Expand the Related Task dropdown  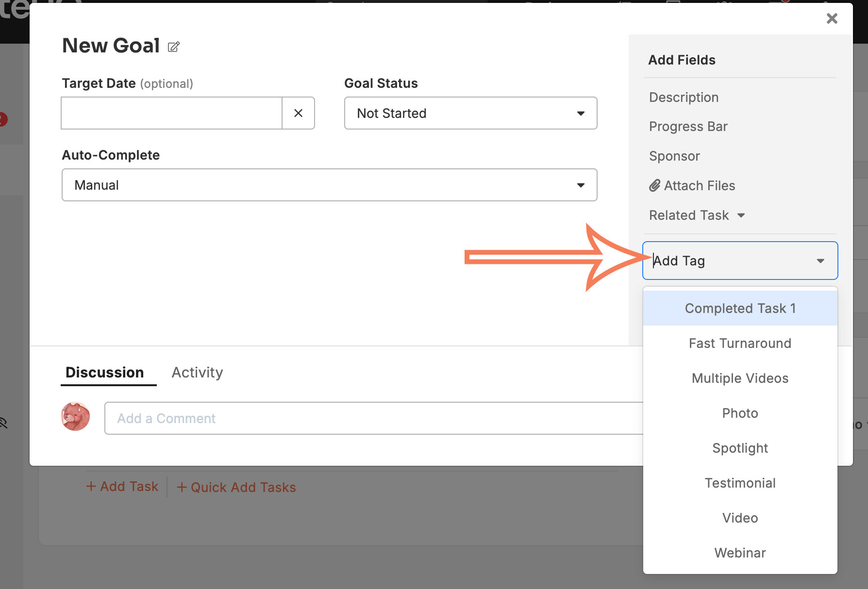click(697, 215)
